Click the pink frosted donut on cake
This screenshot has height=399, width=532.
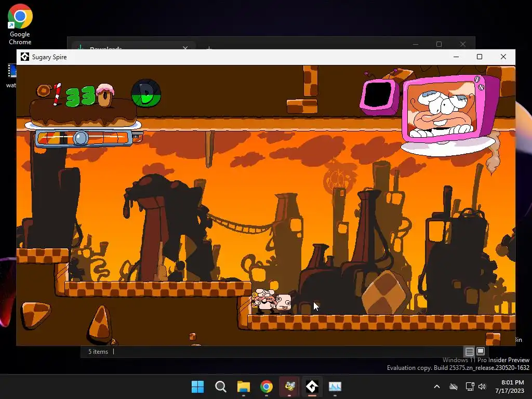click(x=105, y=95)
